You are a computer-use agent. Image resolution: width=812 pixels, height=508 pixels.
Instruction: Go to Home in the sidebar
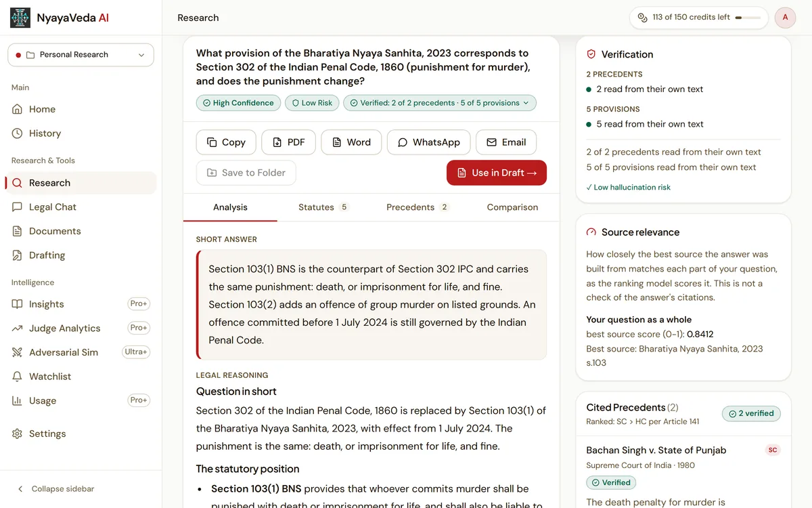click(x=81, y=109)
